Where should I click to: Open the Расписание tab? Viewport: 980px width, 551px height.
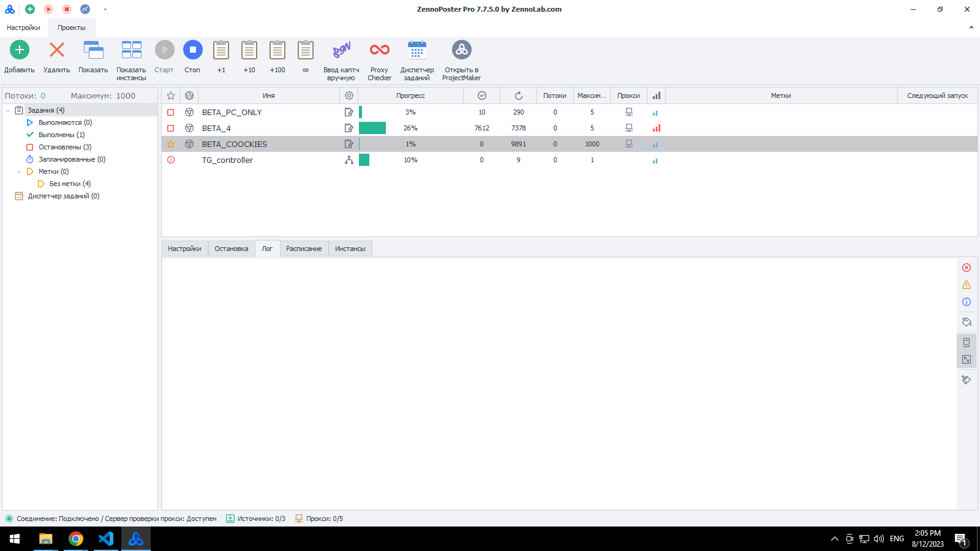[304, 249]
